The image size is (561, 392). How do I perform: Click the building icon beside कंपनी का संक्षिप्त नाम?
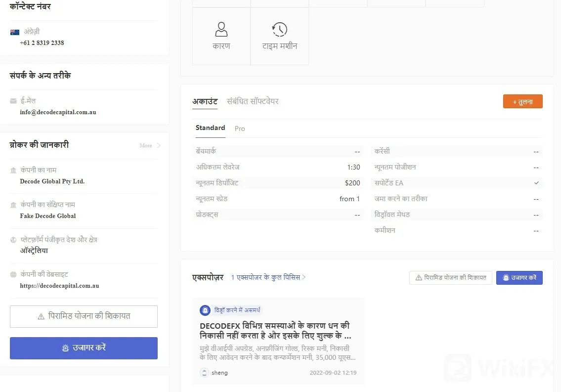click(x=13, y=205)
